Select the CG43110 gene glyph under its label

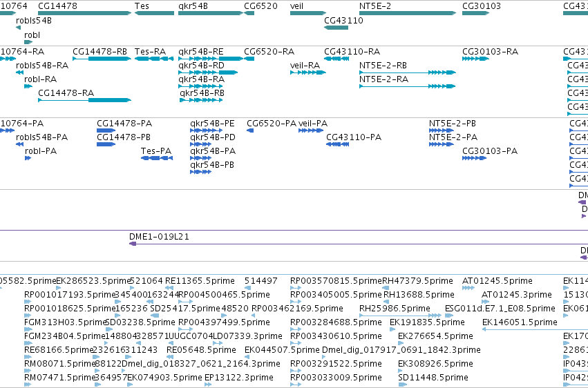click(x=336, y=28)
